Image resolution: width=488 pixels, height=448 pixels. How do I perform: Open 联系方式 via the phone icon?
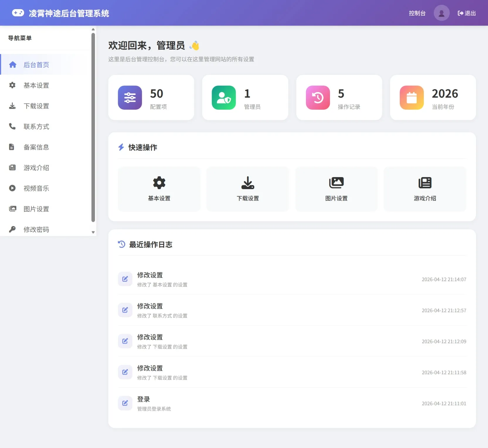pyautogui.click(x=12, y=126)
